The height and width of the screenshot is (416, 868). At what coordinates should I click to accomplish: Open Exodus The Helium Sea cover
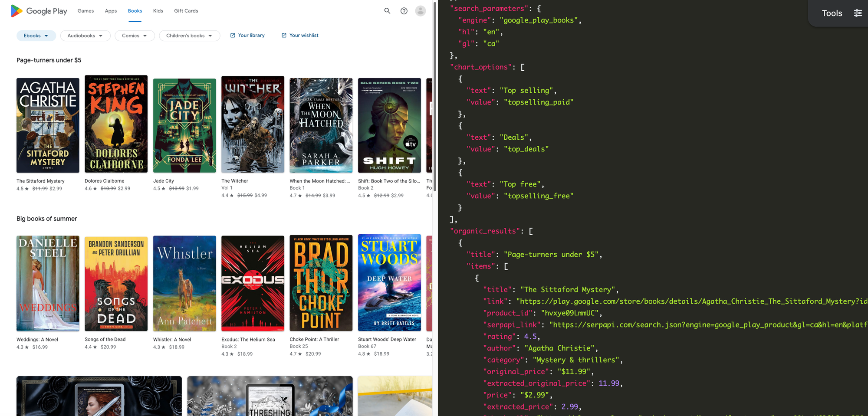[x=253, y=284]
